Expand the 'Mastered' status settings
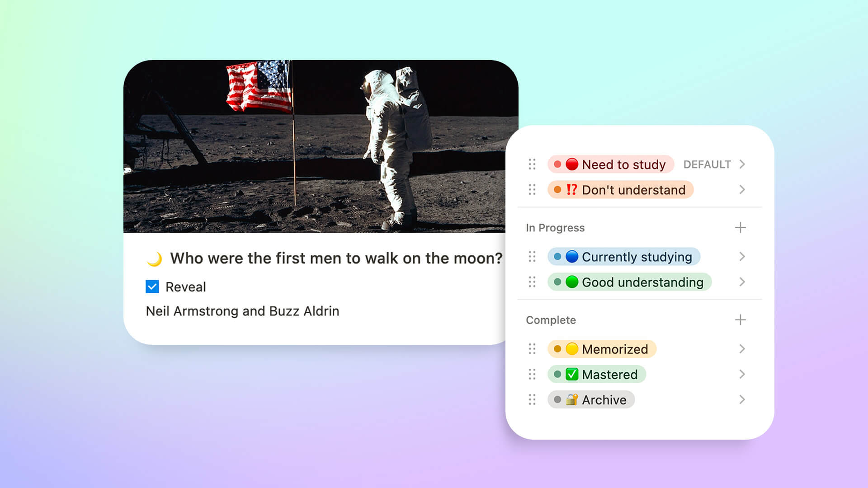Screen dimensions: 868x488 click(743, 374)
